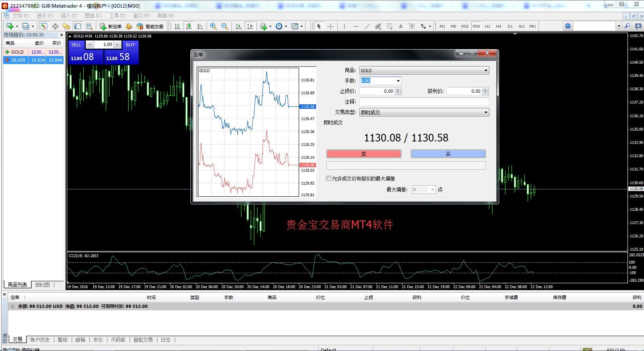The height and width of the screenshot is (351, 644).
Task: Switch chart to line chart icon
Action: click(x=200, y=26)
